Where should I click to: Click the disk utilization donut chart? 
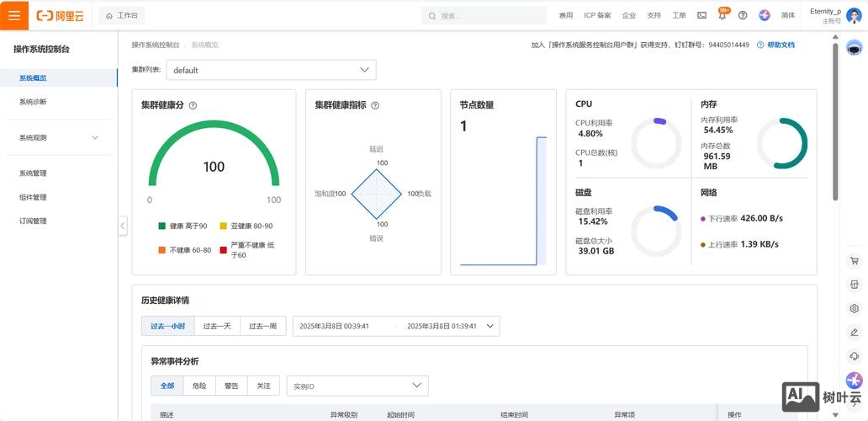[x=657, y=231]
